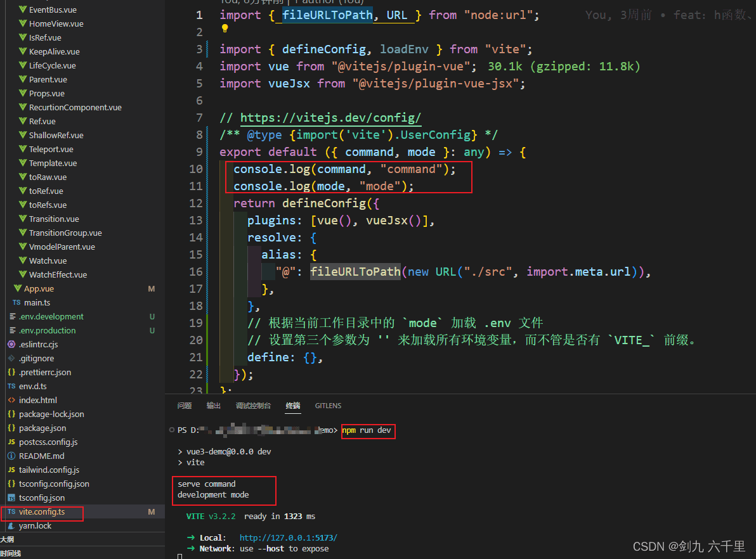Click the modified M badge on App.vue
756x559 pixels.
click(x=152, y=289)
